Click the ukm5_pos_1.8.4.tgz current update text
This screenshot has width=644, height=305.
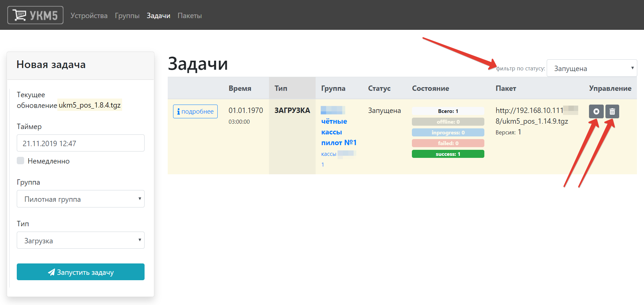[x=90, y=105]
